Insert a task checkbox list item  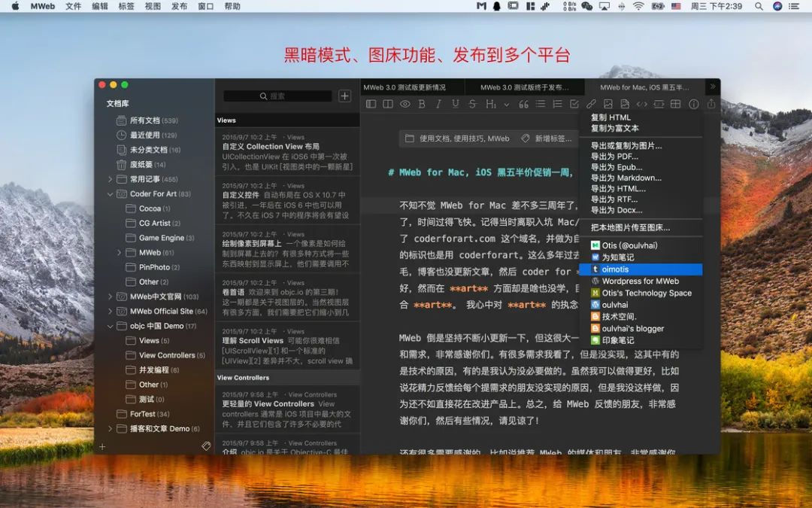(574, 104)
